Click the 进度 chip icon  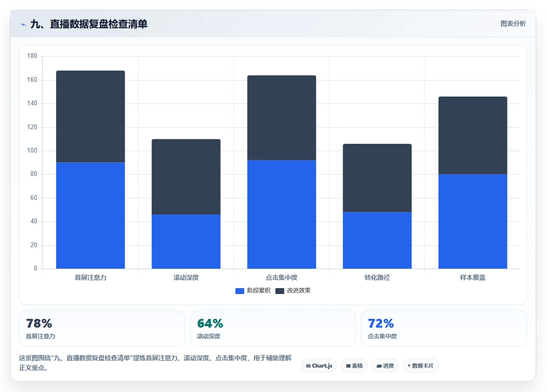379,366
